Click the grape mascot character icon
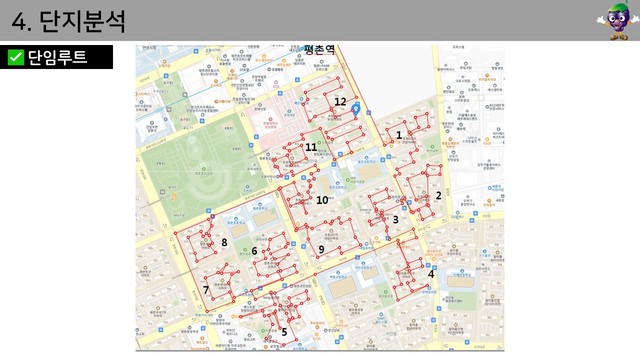This screenshot has width=640, height=360. (x=618, y=20)
